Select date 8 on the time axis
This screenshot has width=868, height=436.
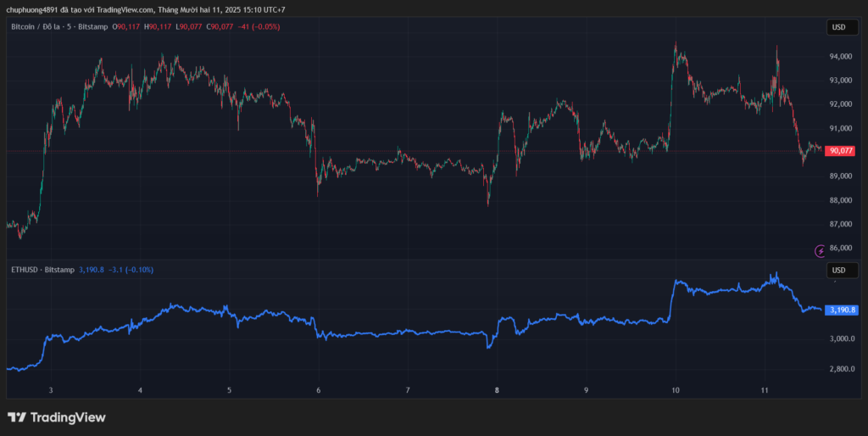[x=497, y=390]
